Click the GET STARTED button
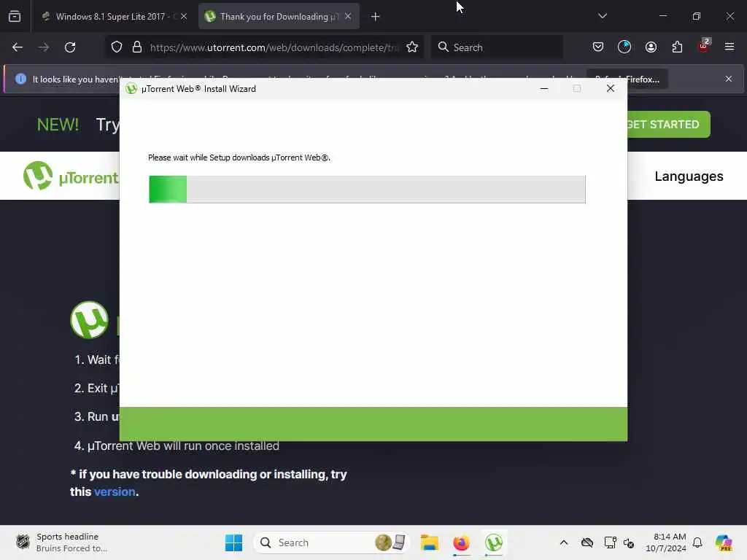 point(668,124)
